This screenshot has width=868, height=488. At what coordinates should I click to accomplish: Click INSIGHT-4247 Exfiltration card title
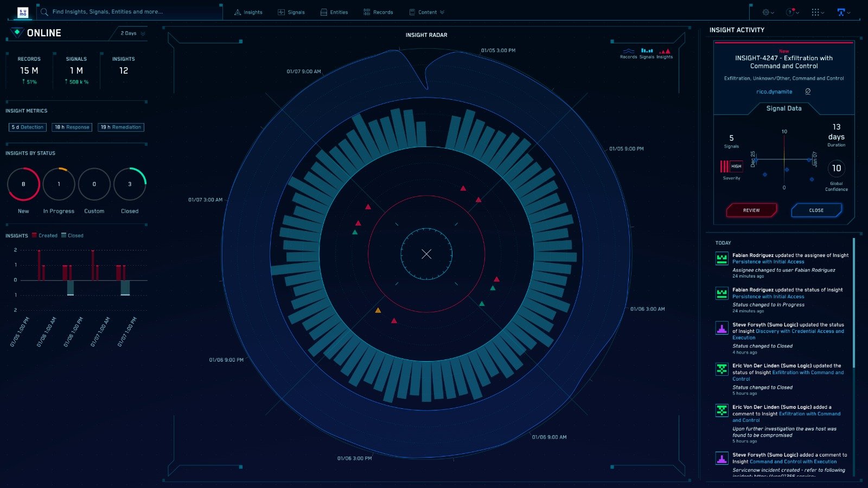click(784, 62)
